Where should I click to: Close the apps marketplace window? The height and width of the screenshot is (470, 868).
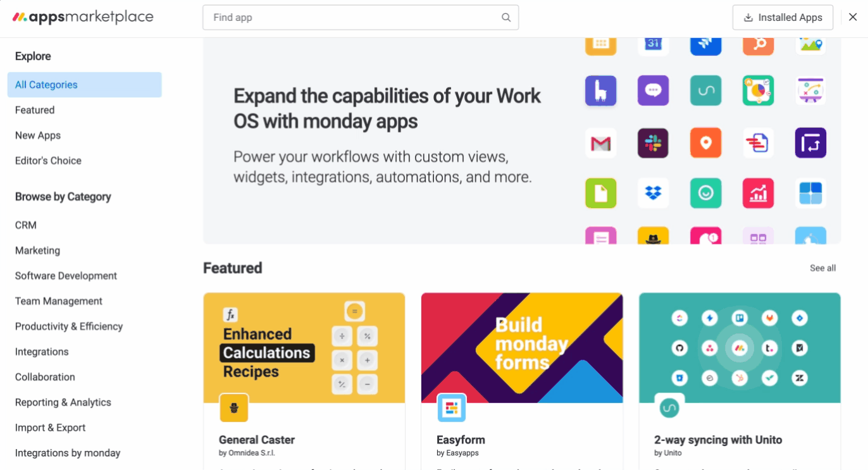853,18
